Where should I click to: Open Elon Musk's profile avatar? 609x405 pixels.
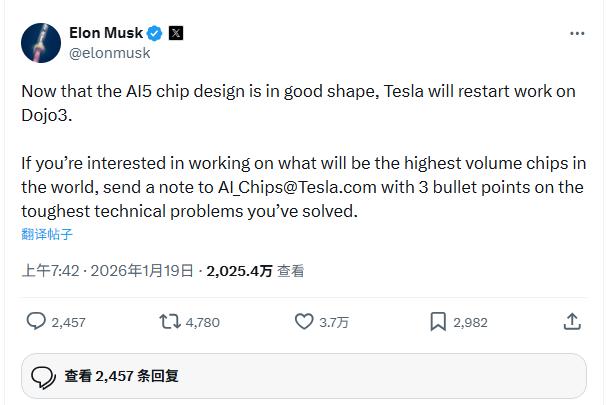41,42
